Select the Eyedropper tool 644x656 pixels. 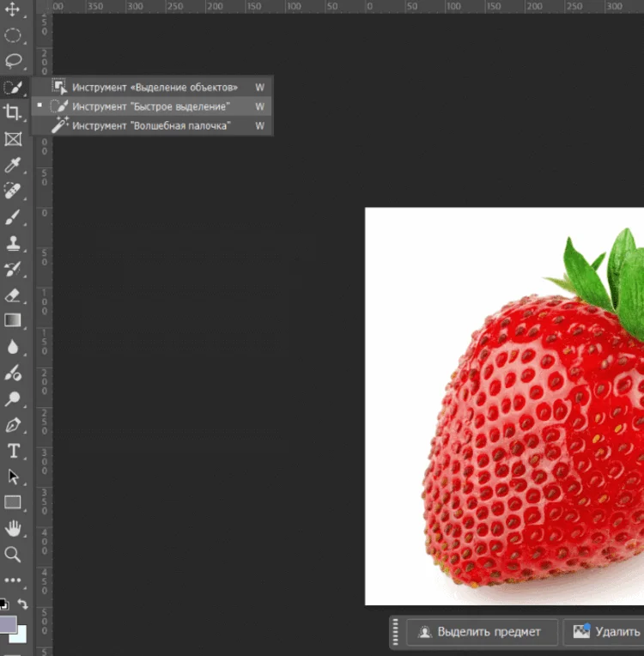[x=13, y=165]
